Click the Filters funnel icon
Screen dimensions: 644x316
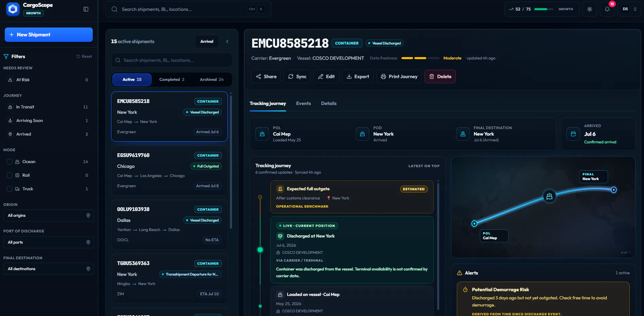click(x=6, y=56)
